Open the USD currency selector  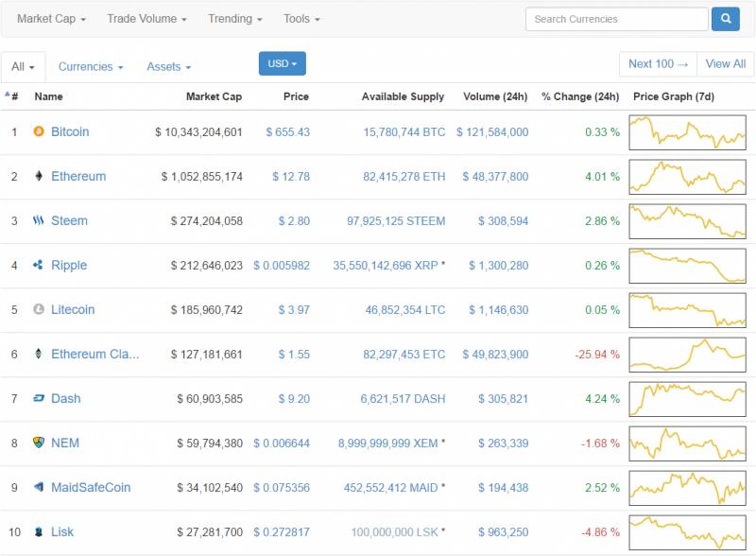pos(282,63)
